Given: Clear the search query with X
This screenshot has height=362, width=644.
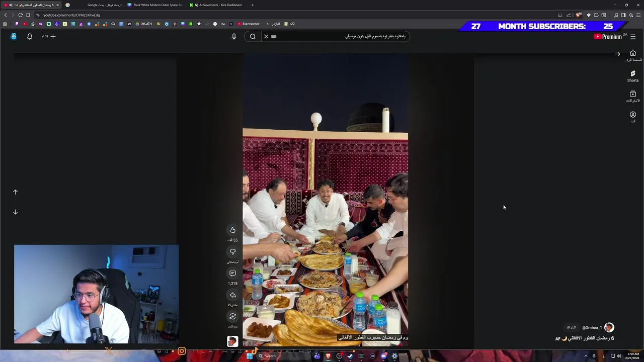Looking at the screenshot, I should tap(266, 36).
